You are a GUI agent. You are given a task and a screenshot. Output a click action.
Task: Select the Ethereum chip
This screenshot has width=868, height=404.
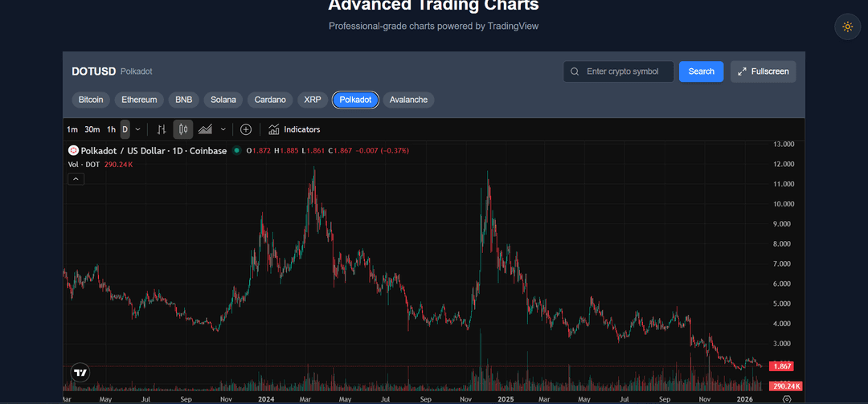pos(139,100)
